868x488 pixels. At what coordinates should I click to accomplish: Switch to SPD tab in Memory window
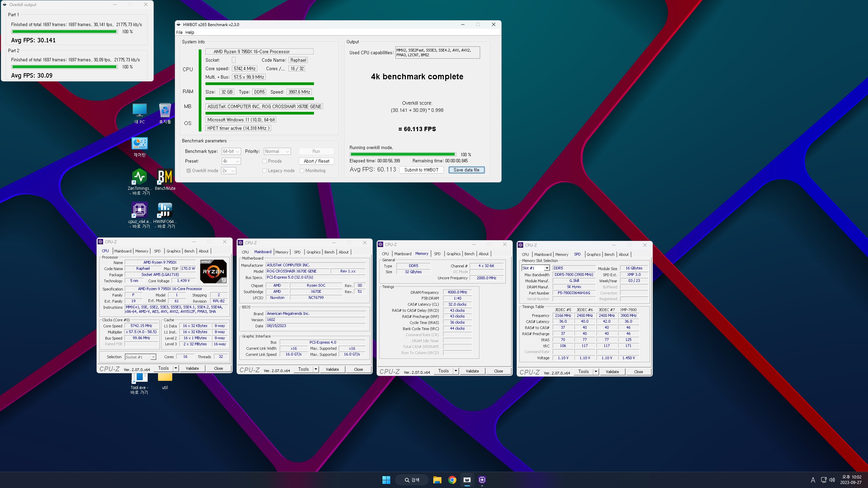pyautogui.click(x=437, y=254)
